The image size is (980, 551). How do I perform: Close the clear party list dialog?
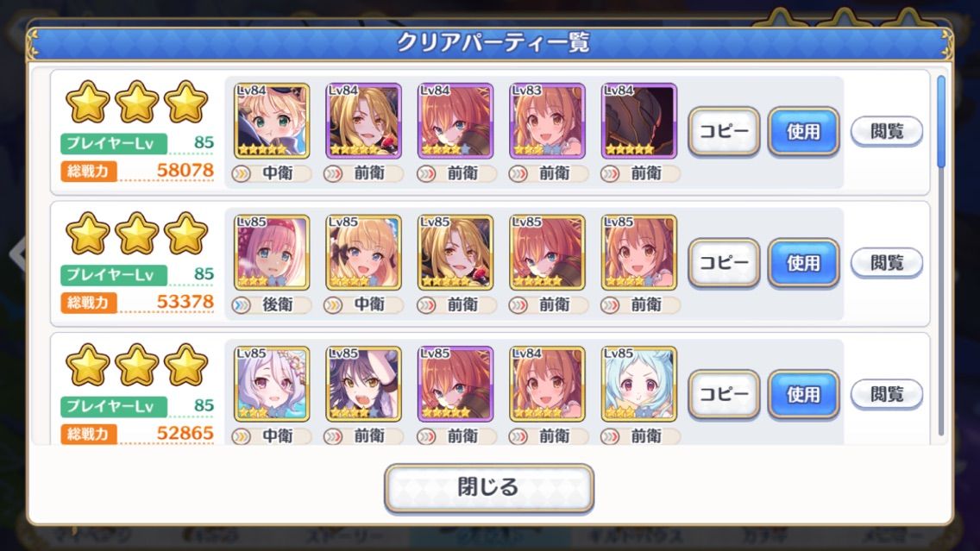point(489,487)
